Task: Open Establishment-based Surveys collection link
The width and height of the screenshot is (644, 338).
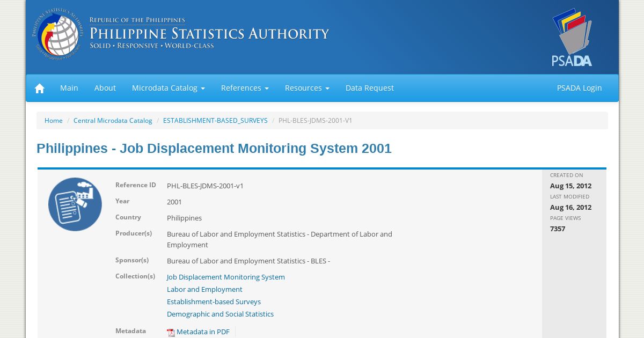Action: coord(214,302)
